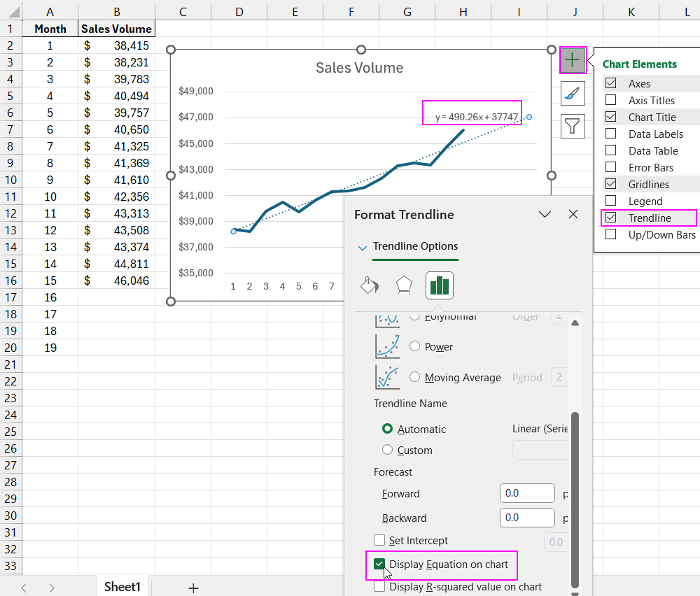Uncheck Display Equation on chart
700x596 pixels.
point(379,565)
